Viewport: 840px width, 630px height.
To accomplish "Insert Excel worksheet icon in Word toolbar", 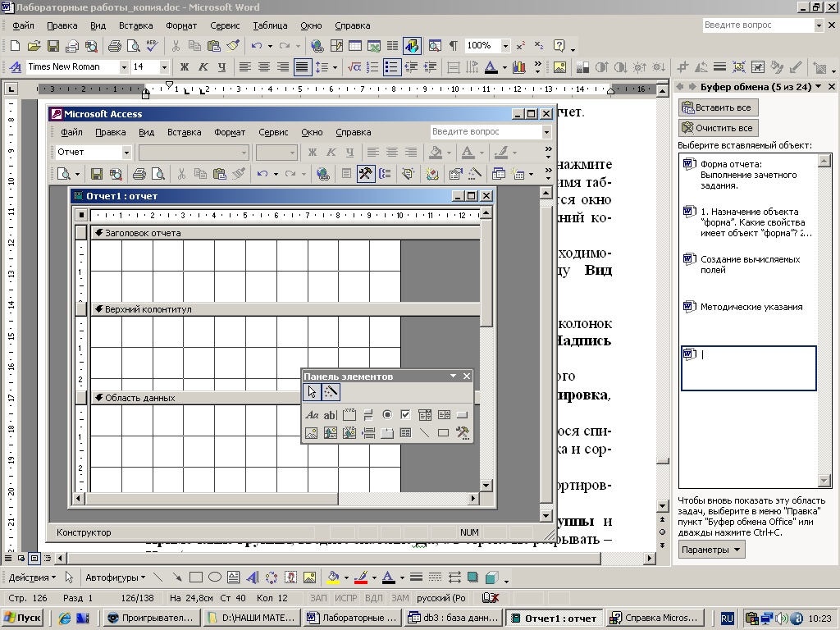I will point(374,46).
